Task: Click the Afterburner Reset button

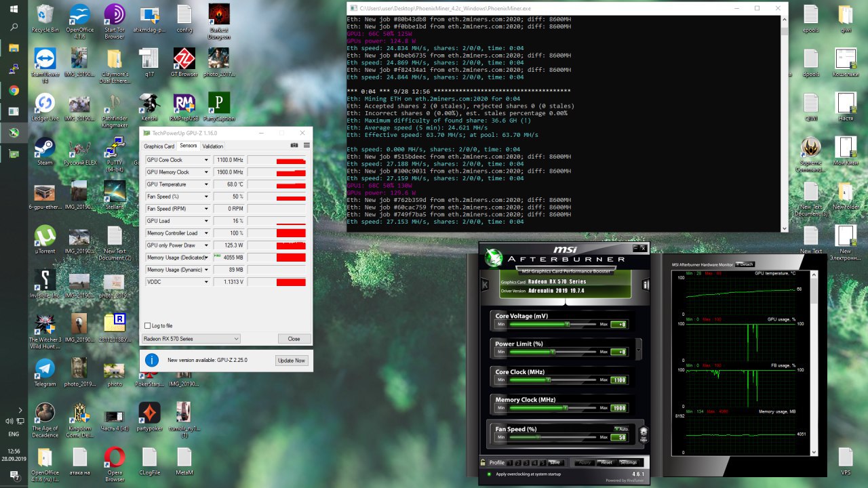Action: [606, 463]
